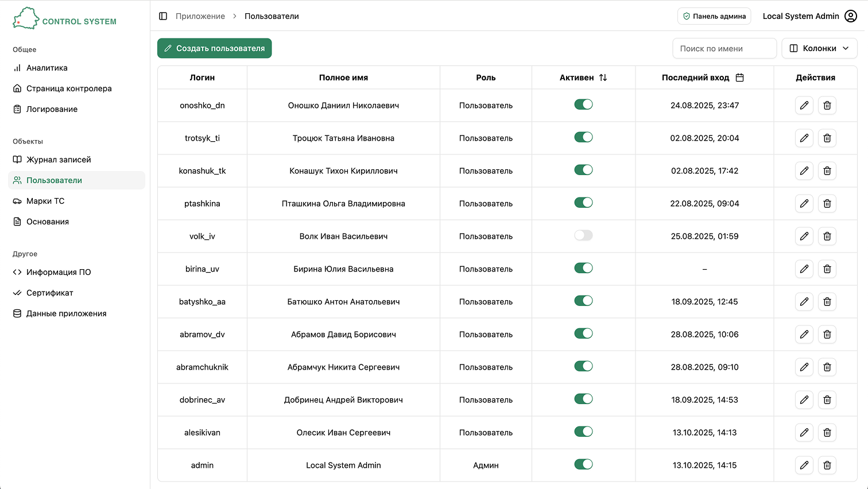Open the Логирование section
Screen dimensions: 868x489
(76, 109)
